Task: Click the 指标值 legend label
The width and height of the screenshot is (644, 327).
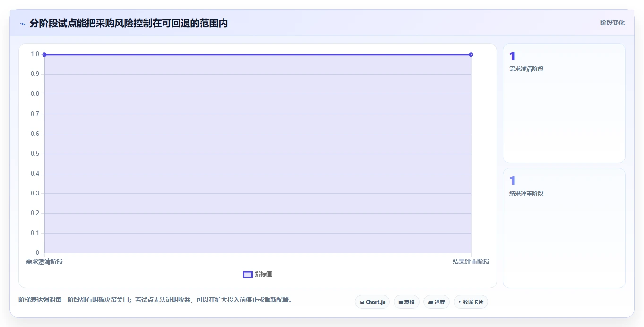Action: click(264, 274)
